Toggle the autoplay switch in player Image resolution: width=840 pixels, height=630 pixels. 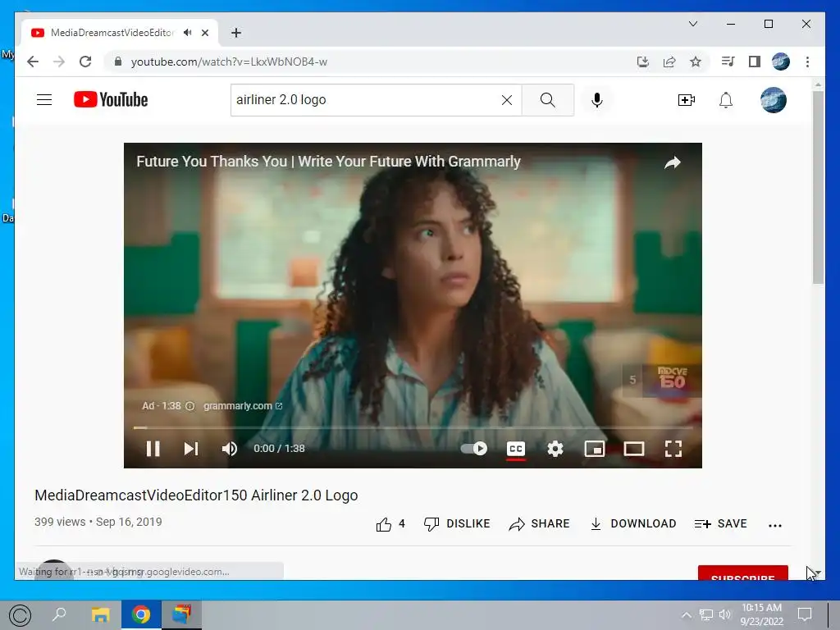tap(474, 449)
